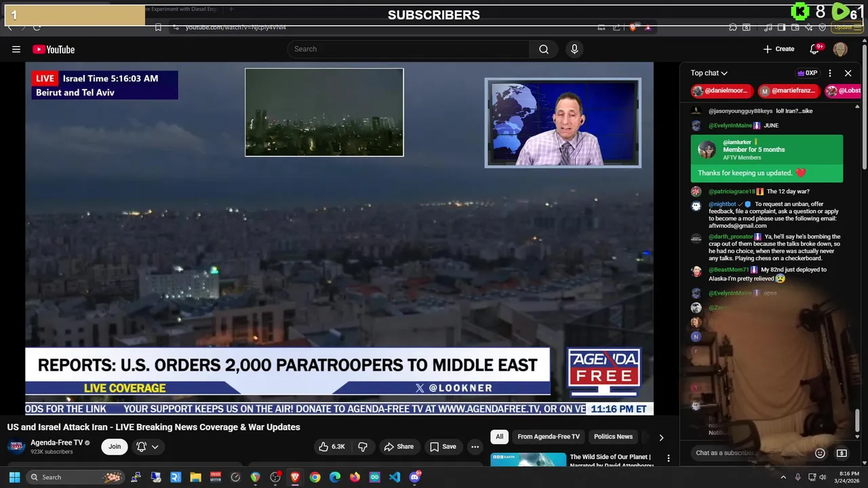Open Brave Rewards triangle icon

pyautogui.click(x=648, y=27)
